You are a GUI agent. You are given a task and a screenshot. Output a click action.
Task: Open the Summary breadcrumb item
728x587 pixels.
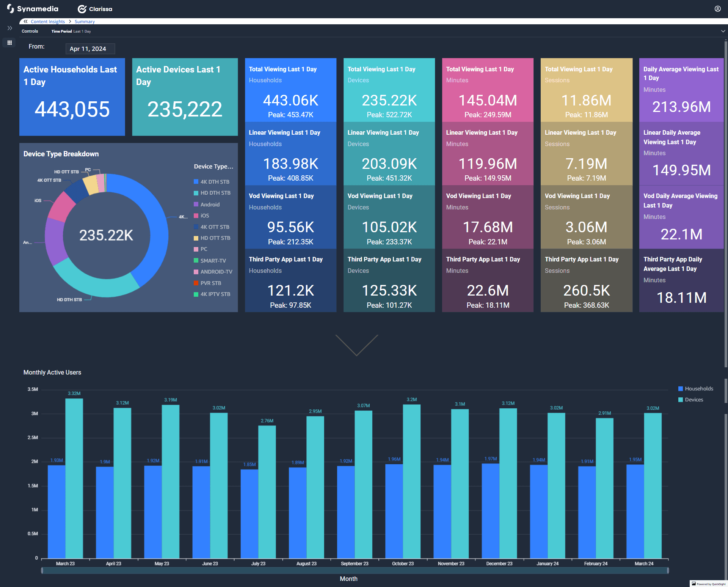tap(85, 22)
